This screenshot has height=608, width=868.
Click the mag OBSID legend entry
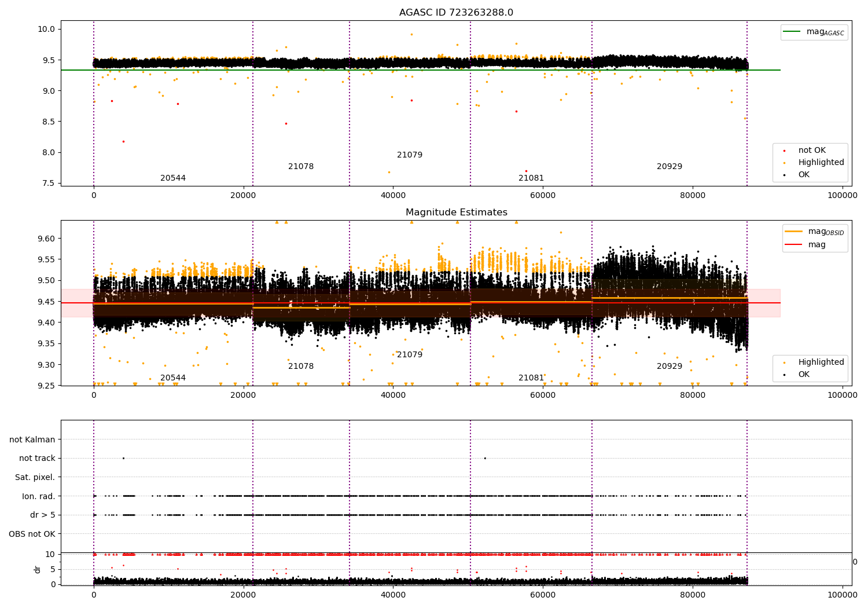point(815,232)
